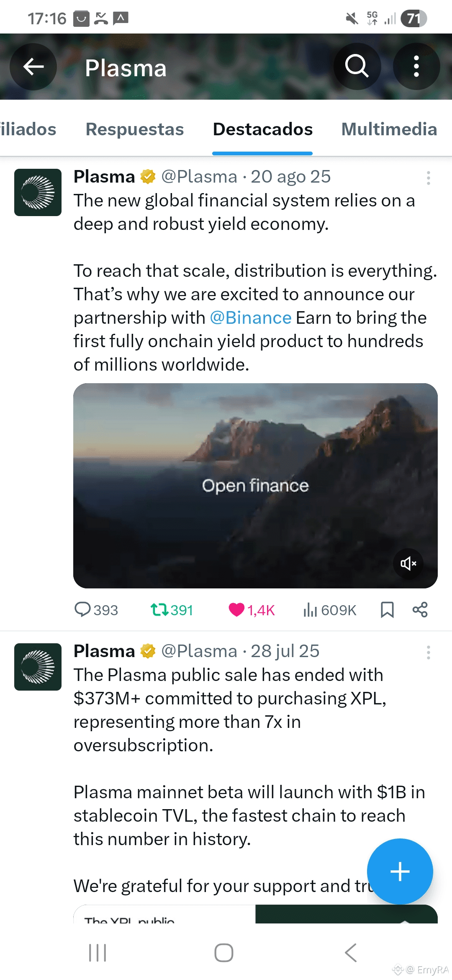
Task: Tap the Android home navigation button
Action: [x=224, y=953]
